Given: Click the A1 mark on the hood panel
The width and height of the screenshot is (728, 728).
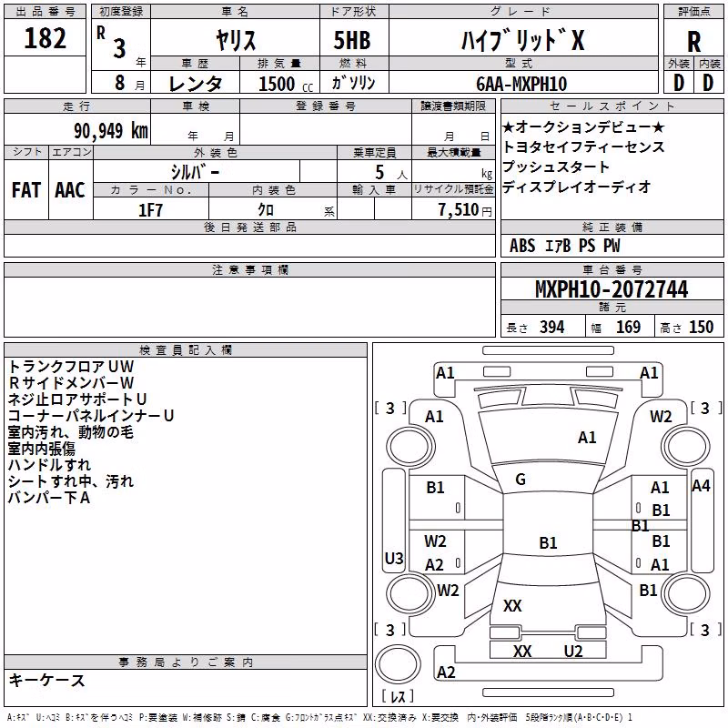Looking at the screenshot, I should 587,438.
